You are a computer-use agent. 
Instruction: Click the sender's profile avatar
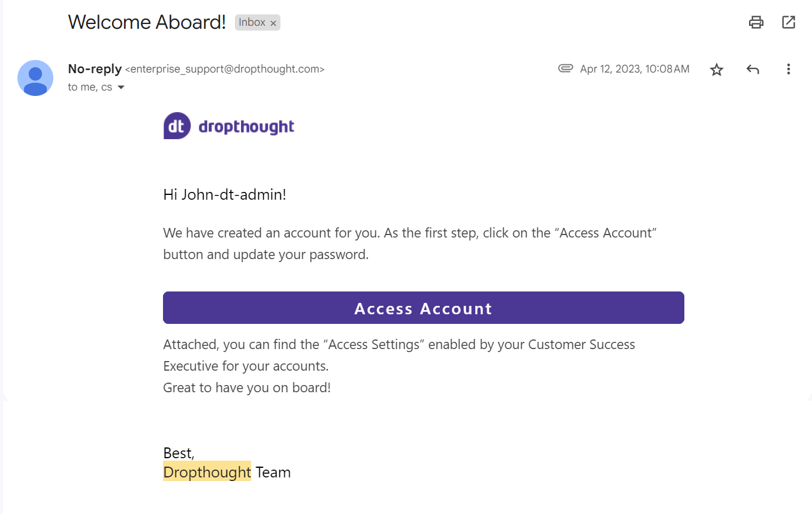tap(35, 78)
